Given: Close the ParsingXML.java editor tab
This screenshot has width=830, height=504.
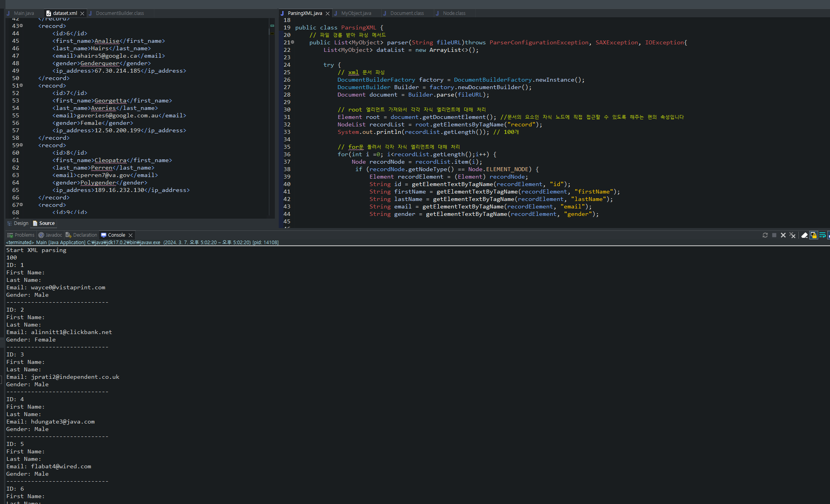Looking at the screenshot, I should (327, 13).
